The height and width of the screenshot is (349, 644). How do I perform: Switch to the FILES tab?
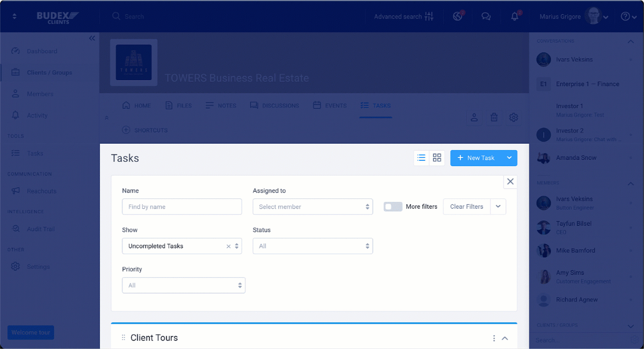(x=178, y=106)
